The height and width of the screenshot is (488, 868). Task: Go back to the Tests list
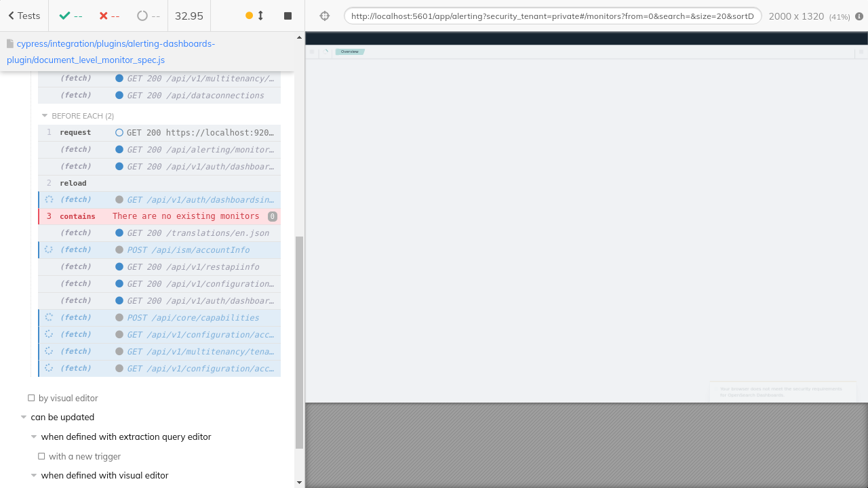pos(24,16)
